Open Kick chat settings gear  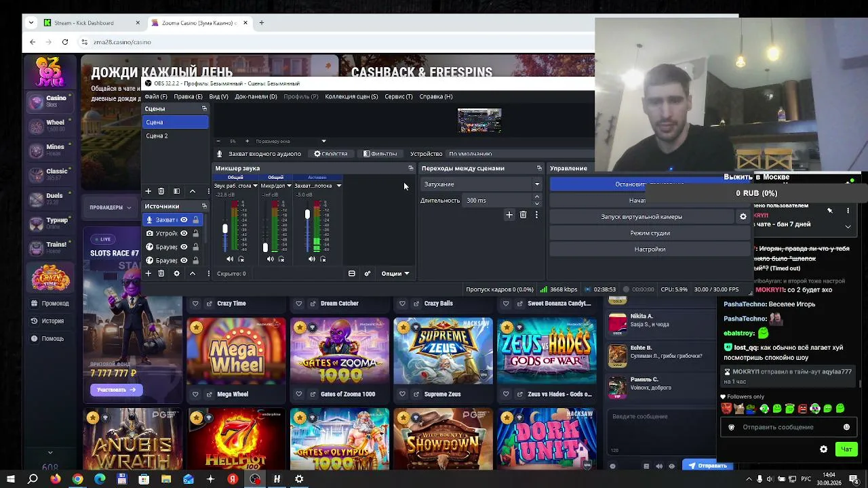[x=823, y=449]
